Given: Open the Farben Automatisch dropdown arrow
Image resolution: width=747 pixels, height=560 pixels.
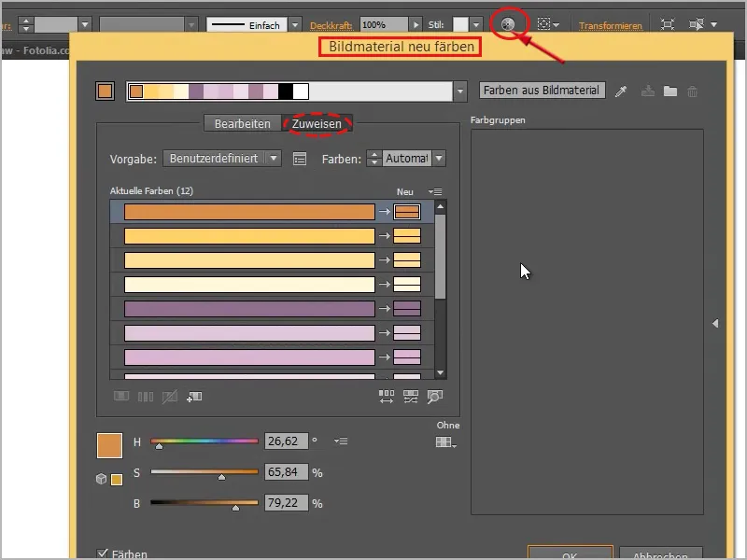Looking at the screenshot, I should (439, 158).
